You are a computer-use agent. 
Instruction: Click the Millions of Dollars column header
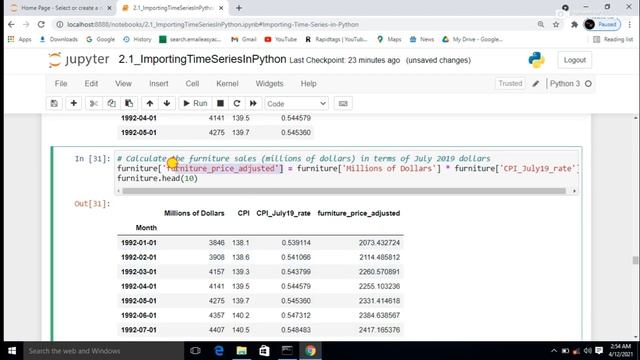tap(194, 213)
